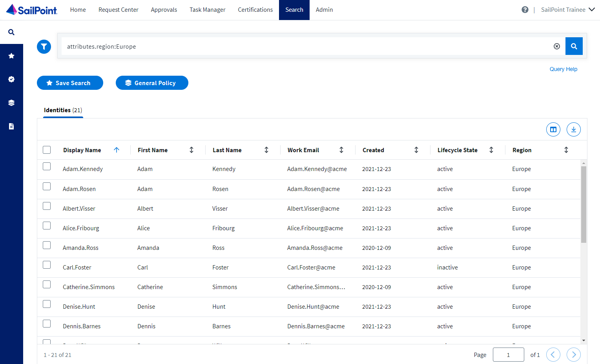Check the select-all checkbox in the table header
Viewport: 600px width, 364px height.
(47, 149)
